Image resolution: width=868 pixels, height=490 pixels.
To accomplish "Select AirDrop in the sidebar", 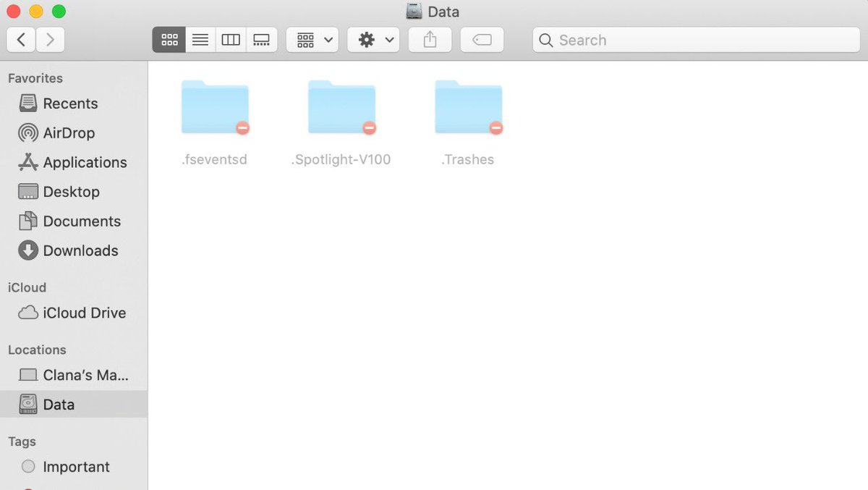I will point(69,132).
